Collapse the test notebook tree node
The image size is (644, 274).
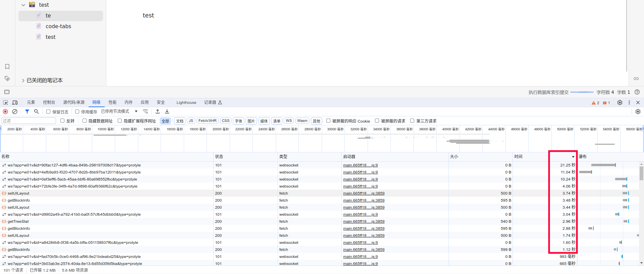click(x=23, y=5)
